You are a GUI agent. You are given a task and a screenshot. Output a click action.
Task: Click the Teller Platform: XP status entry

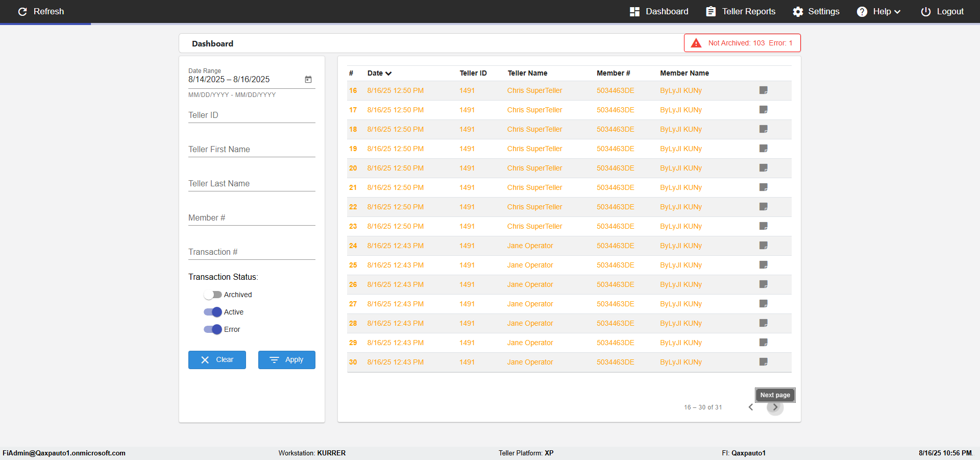526,453
